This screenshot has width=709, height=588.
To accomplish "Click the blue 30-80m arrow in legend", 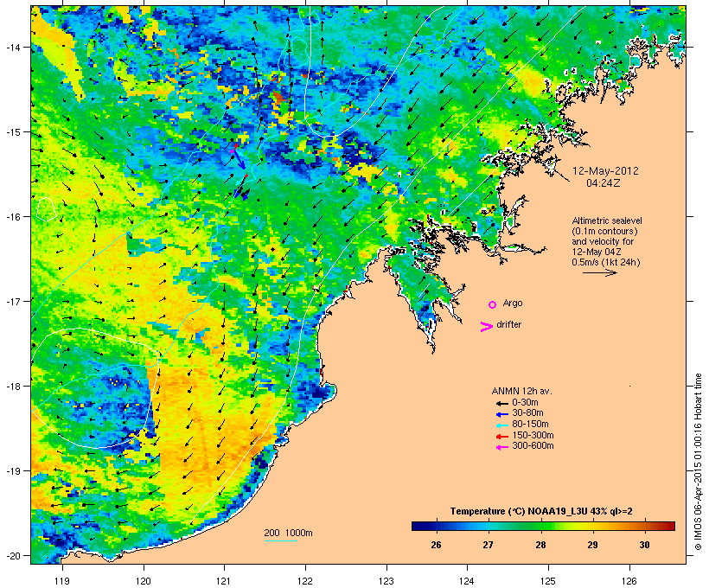I will tap(501, 414).
